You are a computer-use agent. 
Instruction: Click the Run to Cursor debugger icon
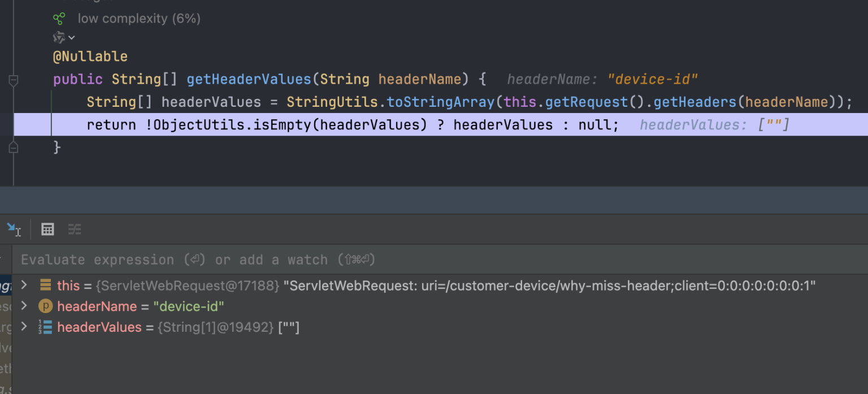click(13, 229)
